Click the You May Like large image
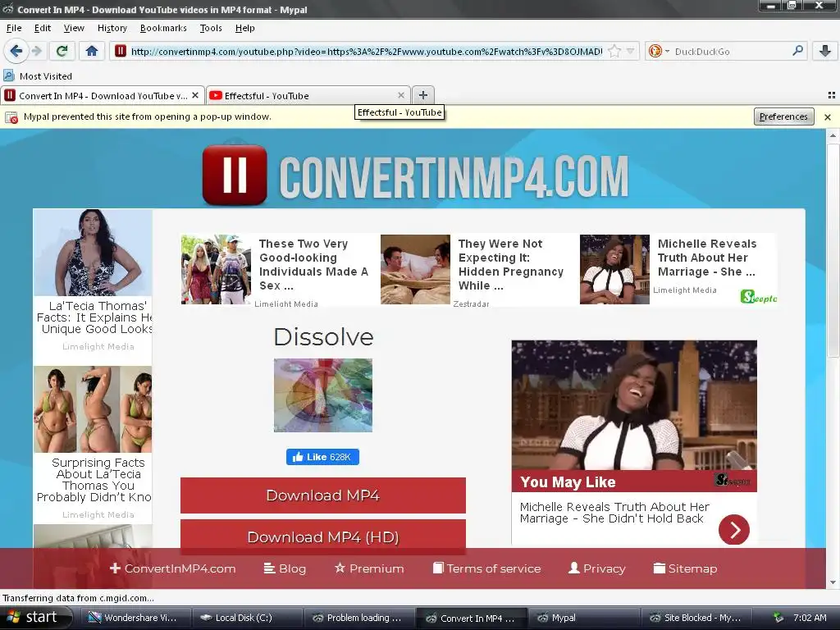The height and width of the screenshot is (630, 840). point(634,405)
